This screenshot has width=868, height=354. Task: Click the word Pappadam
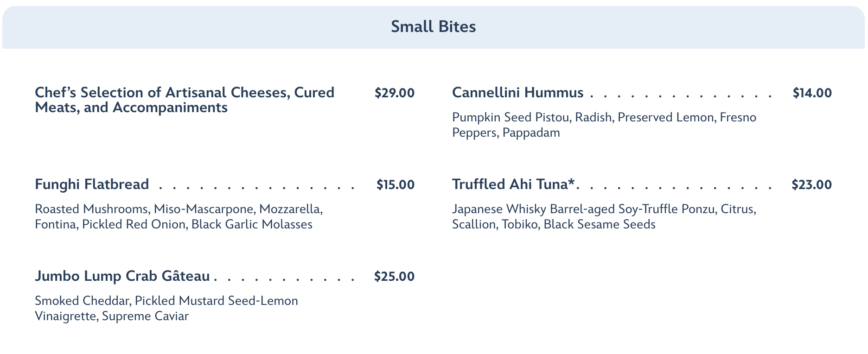click(x=531, y=133)
